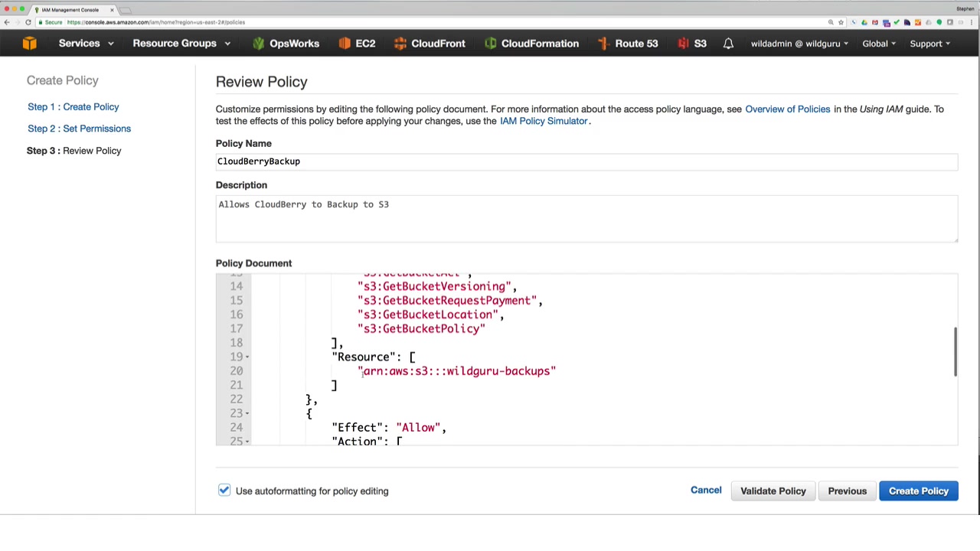
Task: Go to Step 2: Set Permissions
Action: [x=79, y=129]
